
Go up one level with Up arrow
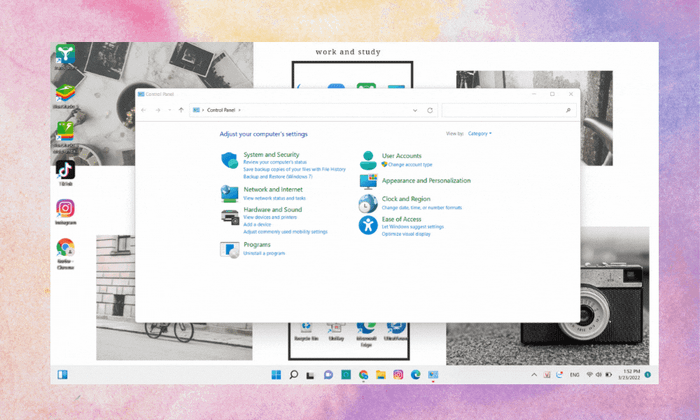[x=181, y=110]
